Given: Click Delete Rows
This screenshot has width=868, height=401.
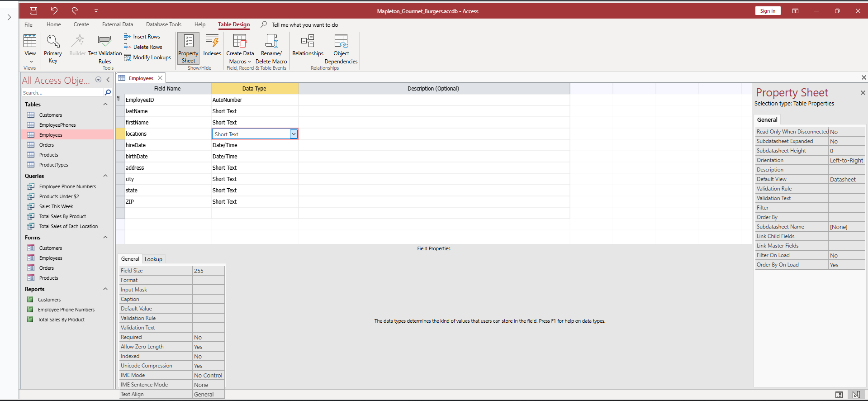Looking at the screenshot, I should (143, 47).
